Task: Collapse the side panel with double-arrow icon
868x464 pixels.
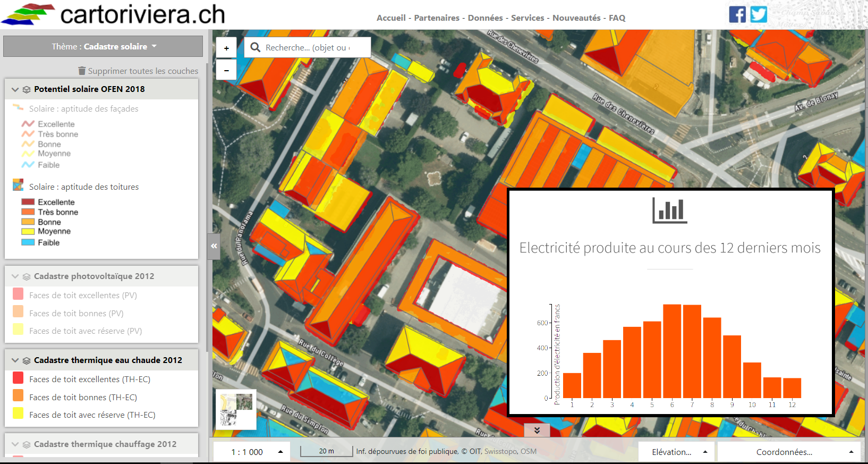Action: [x=214, y=246]
